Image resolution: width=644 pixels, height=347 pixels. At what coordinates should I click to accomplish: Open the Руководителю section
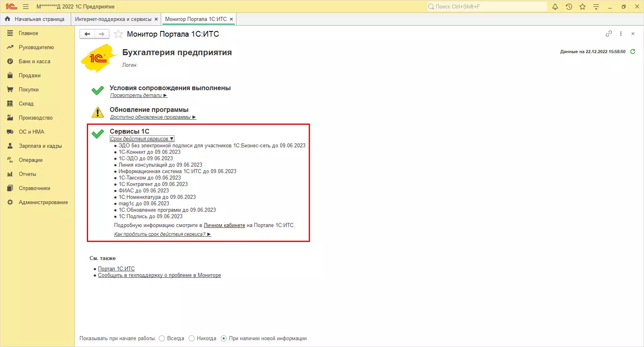click(37, 48)
